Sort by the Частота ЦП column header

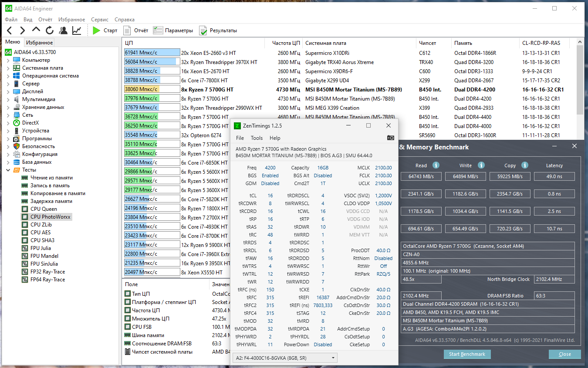click(284, 43)
